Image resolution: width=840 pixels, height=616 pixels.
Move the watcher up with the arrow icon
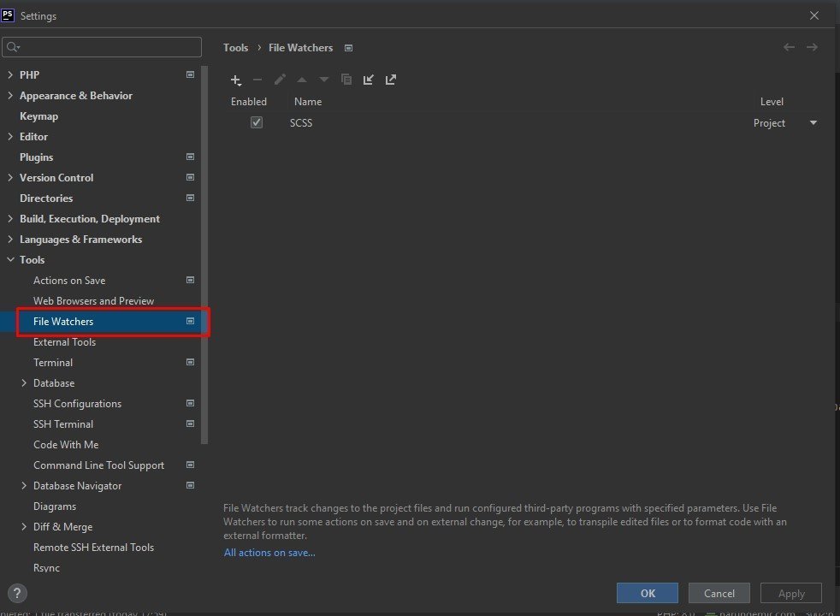tap(302, 80)
